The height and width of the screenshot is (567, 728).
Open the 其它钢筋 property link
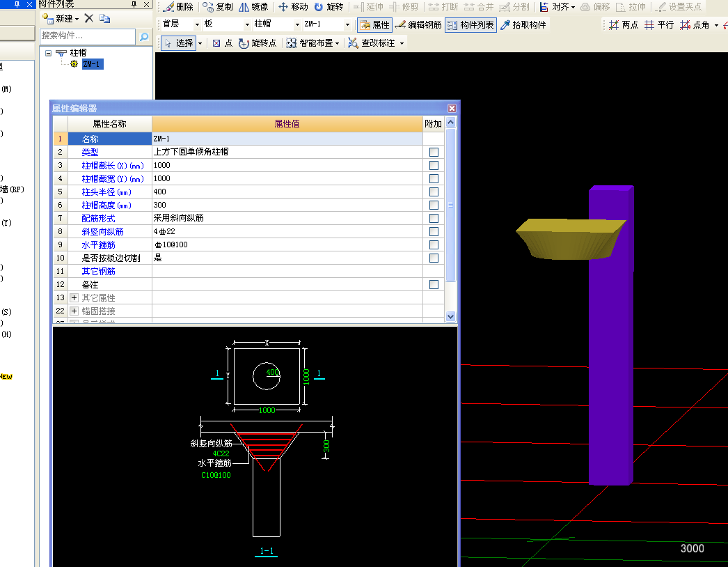pos(98,272)
